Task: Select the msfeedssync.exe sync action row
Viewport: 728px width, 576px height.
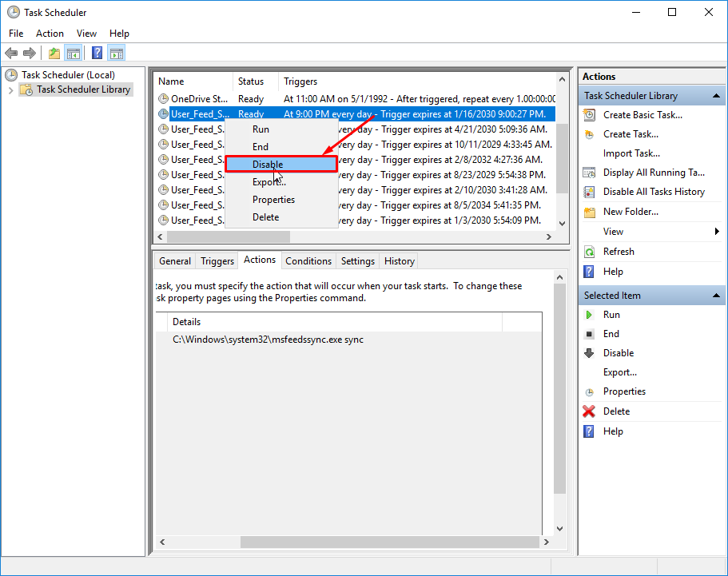Action: [x=348, y=340]
